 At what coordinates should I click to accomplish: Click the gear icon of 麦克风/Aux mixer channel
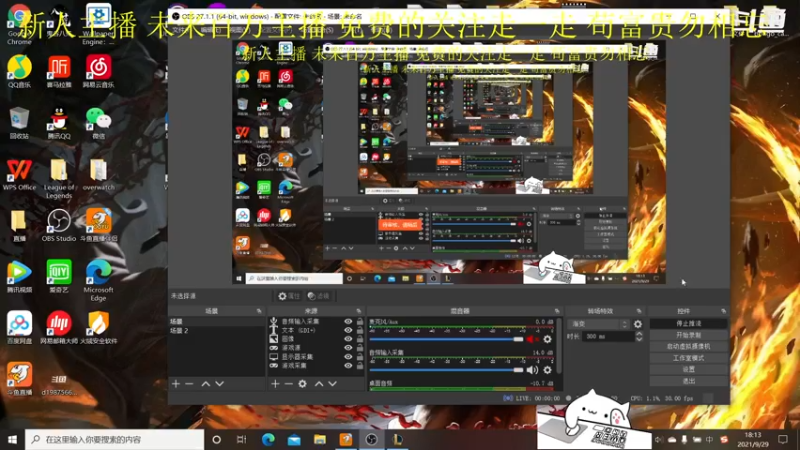coord(547,339)
